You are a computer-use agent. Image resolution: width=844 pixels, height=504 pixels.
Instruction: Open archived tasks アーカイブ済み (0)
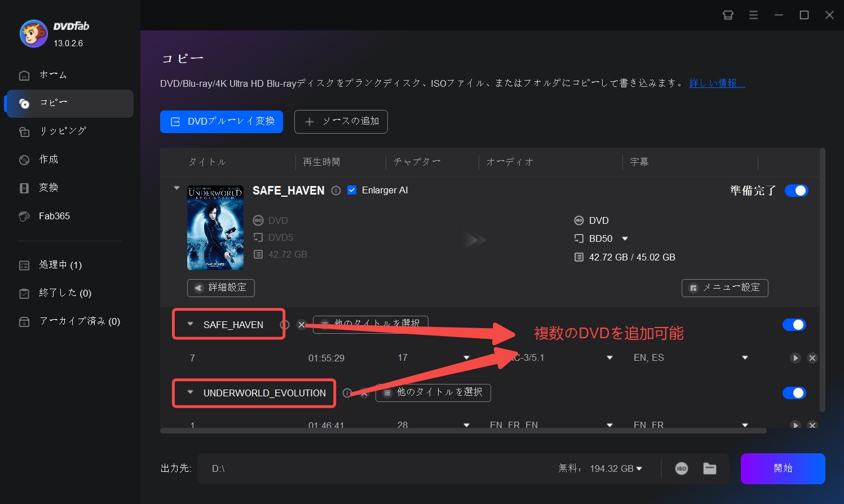pos(70,321)
